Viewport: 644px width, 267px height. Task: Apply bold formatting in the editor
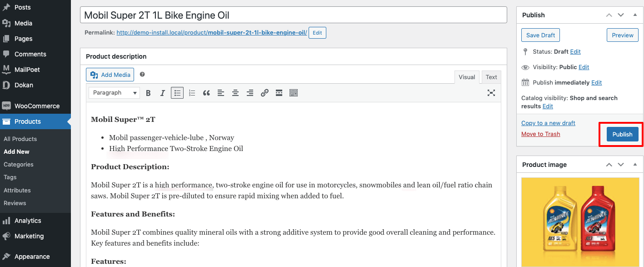[x=148, y=93]
